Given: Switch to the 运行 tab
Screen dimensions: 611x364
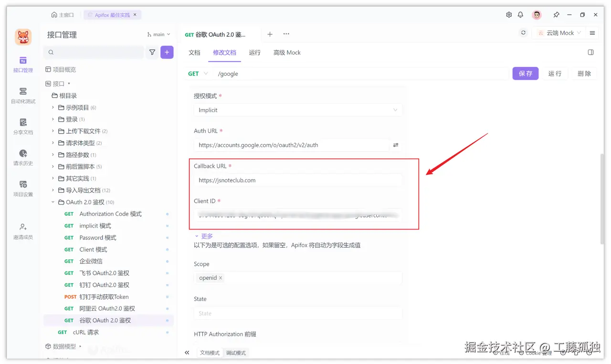Looking at the screenshot, I should [254, 52].
